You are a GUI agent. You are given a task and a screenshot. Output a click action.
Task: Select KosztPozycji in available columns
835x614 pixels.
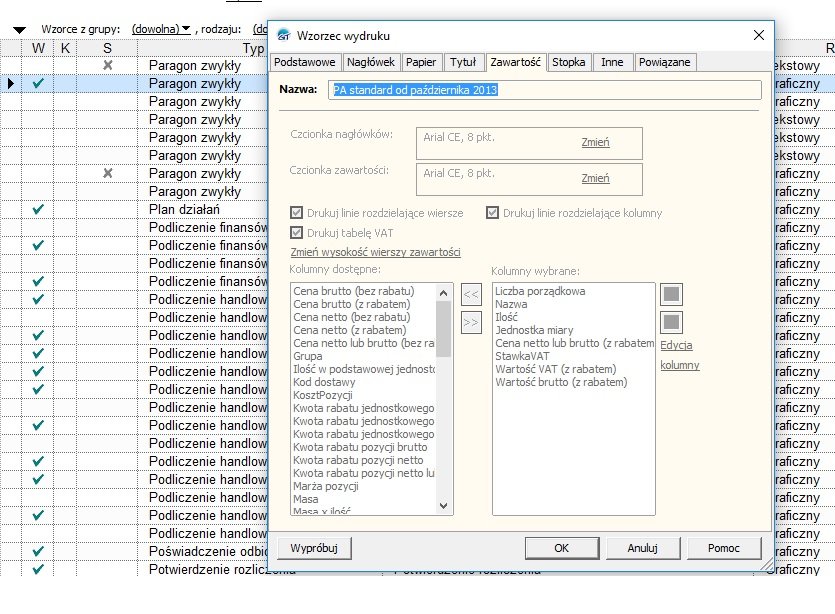(323, 395)
